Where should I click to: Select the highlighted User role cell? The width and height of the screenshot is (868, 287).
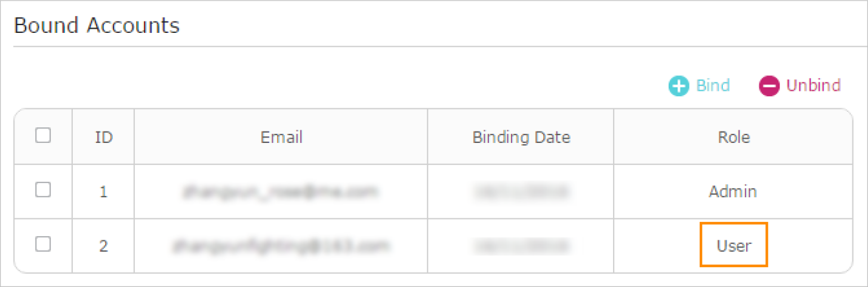(x=734, y=245)
